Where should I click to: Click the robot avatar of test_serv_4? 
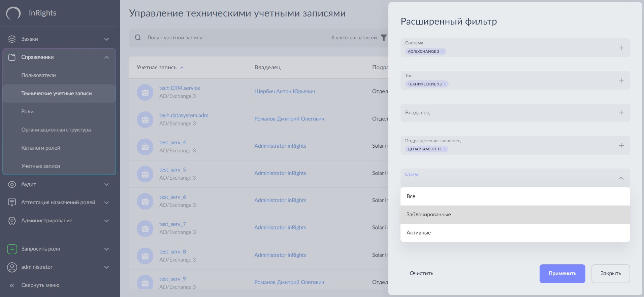[145, 147]
